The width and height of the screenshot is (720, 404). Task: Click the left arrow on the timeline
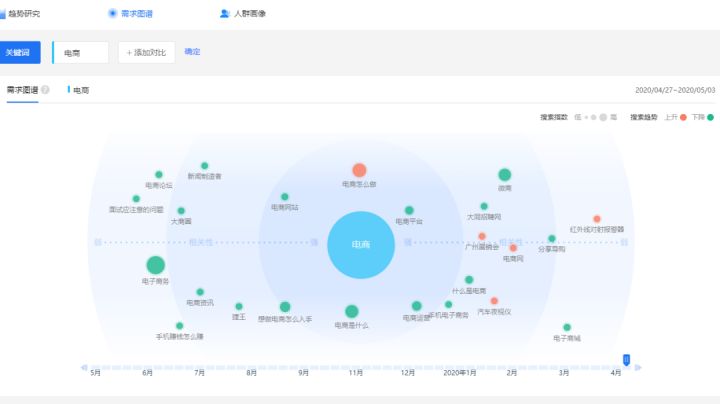(x=84, y=367)
